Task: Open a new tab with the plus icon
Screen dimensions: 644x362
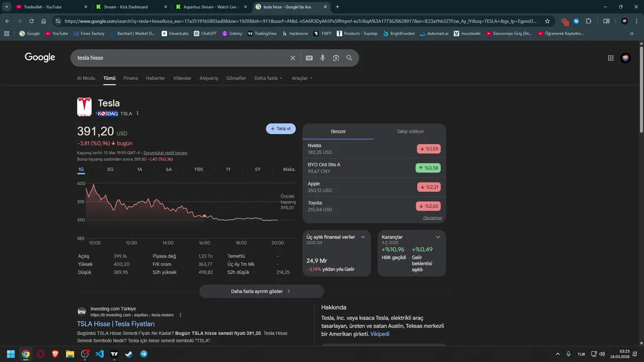Action: (337, 7)
